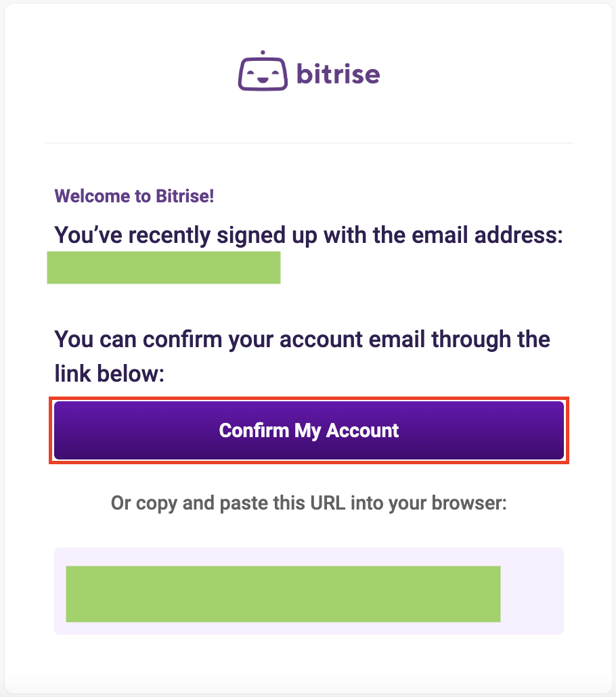
Task: Click the "link below:" text
Action: pos(110,374)
